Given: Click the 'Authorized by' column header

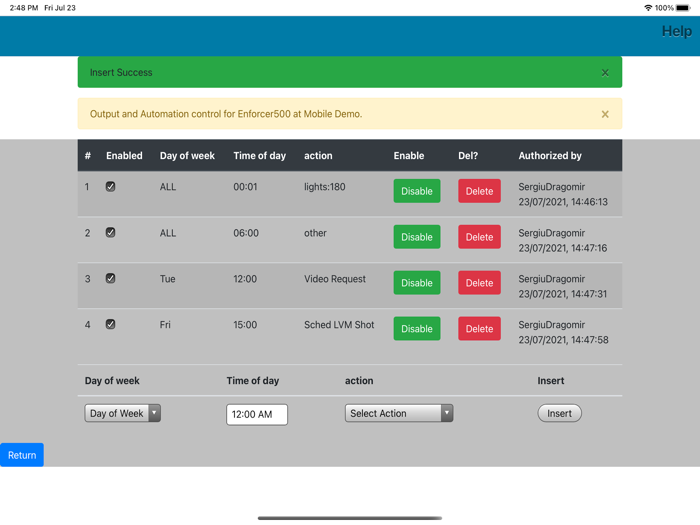Looking at the screenshot, I should (550, 156).
